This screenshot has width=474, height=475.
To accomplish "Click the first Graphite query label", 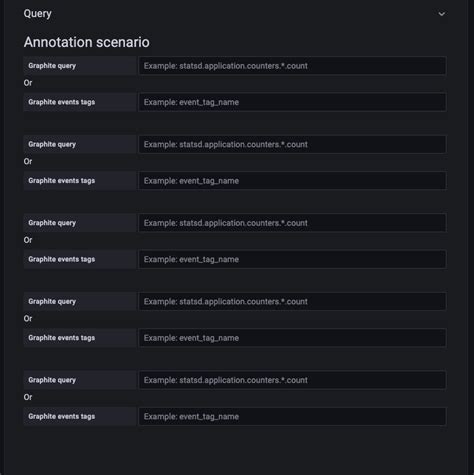I will click(x=52, y=66).
